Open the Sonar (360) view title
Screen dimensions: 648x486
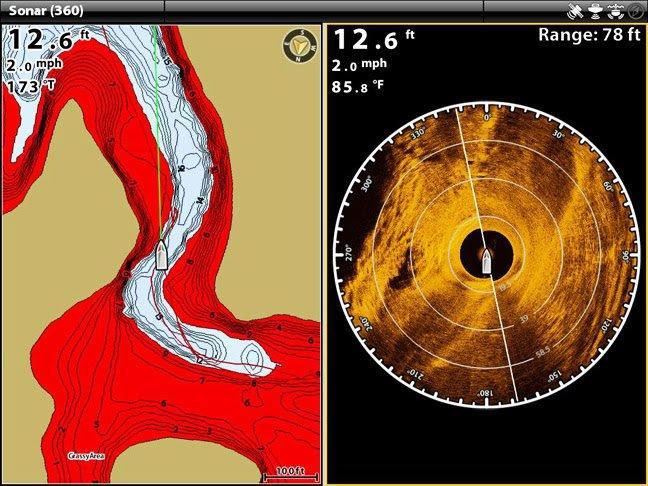click(x=46, y=10)
